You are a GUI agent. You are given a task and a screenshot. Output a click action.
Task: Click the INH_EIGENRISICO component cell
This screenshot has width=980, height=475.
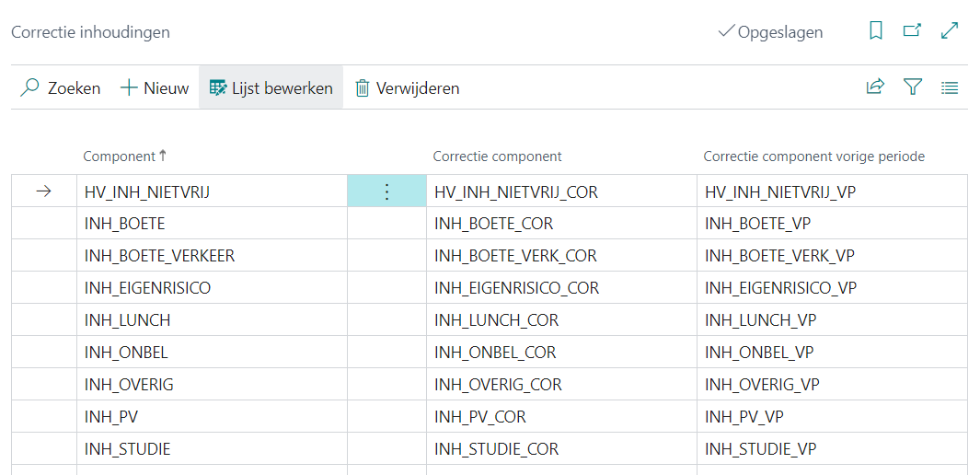[x=147, y=288]
